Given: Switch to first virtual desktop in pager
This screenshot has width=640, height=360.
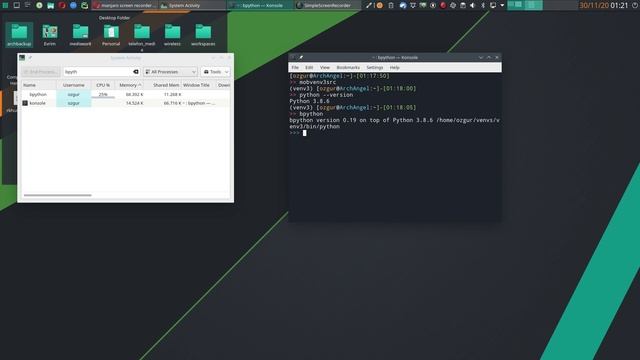Looking at the screenshot, I should [516, 5].
